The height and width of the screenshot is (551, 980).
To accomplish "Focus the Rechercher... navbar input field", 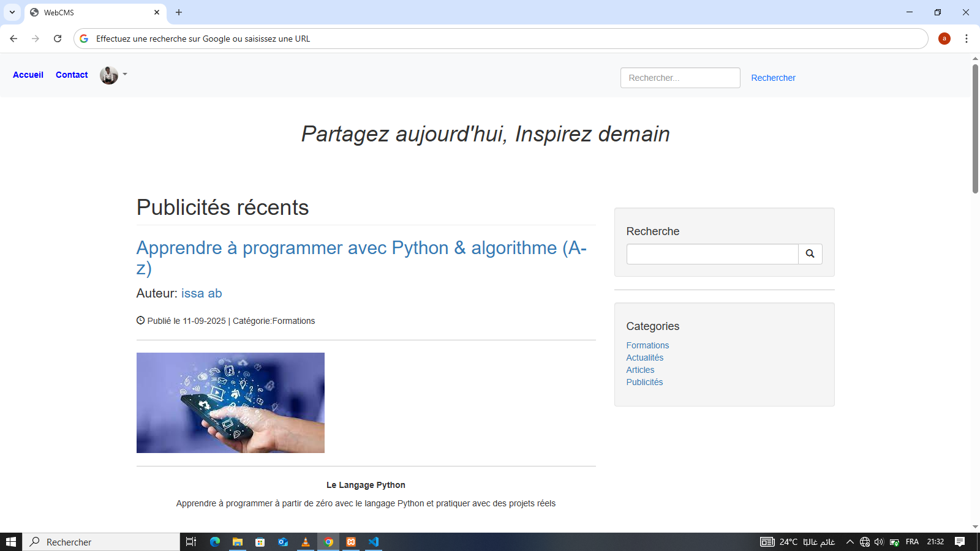I will pyautogui.click(x=680, y=78).
